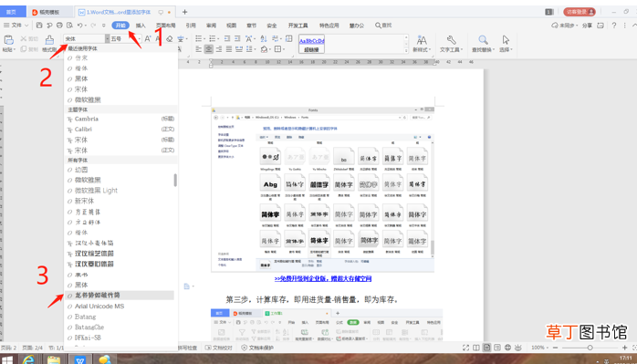Click the Shading paint bucket icon
This screenshot has width=637, height=364.
264,49
